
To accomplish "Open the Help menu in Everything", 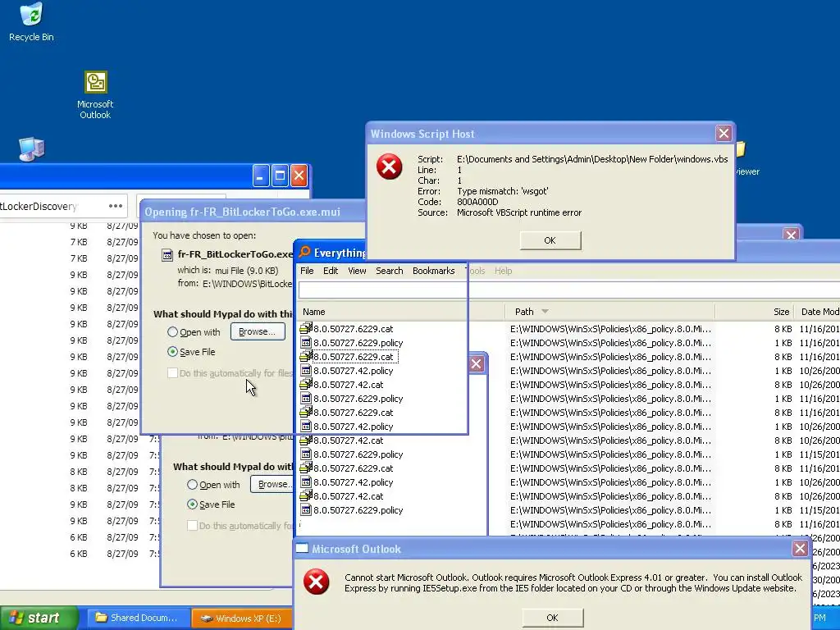I will [503, 271].
